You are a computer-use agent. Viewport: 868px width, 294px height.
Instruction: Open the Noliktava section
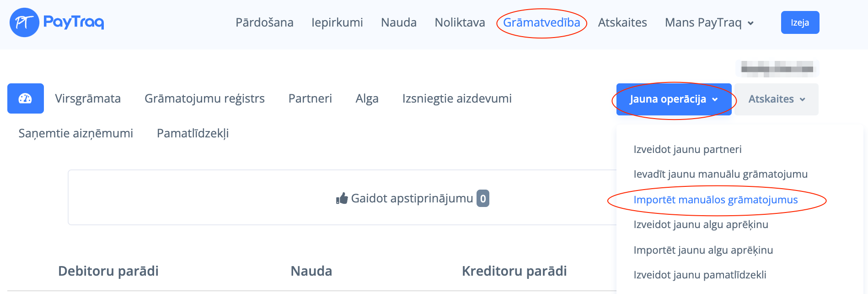click(460, 22)
